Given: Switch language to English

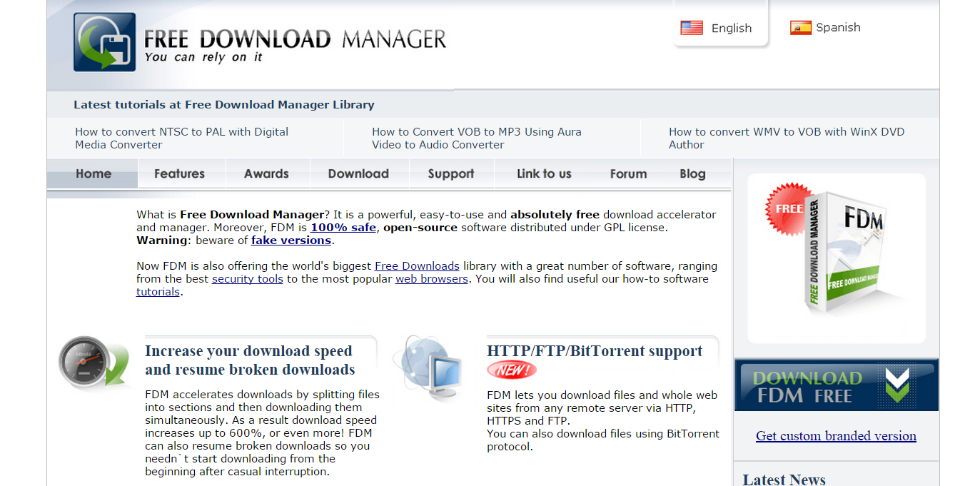Looking at the screenshot, I should click(x=731, y=29).
